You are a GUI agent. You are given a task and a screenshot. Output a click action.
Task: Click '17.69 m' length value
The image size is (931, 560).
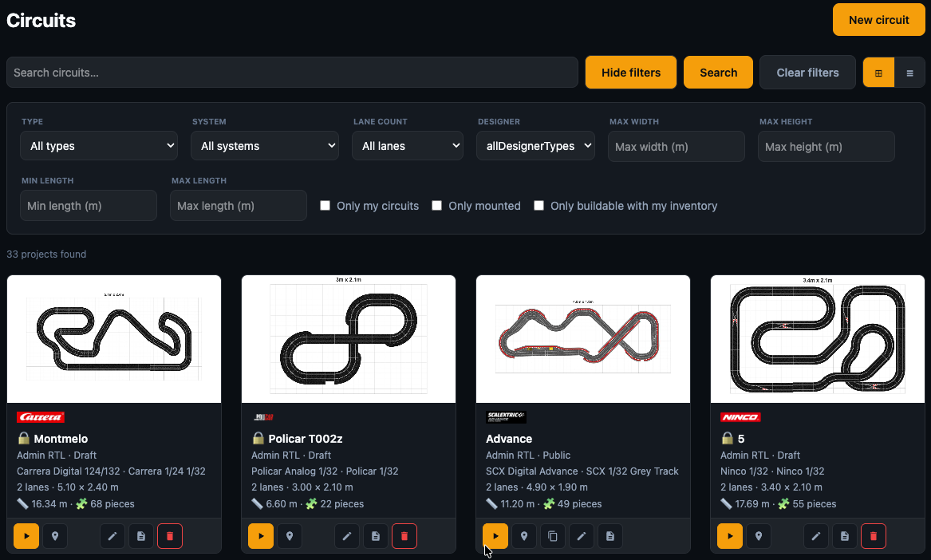(x=752, y=503)
